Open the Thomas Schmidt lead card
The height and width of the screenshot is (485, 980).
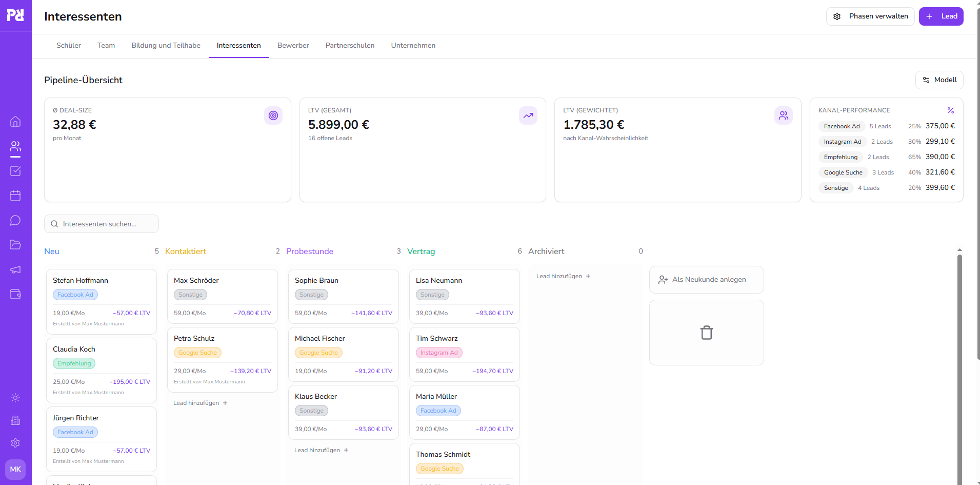click(x=465, y=464)
